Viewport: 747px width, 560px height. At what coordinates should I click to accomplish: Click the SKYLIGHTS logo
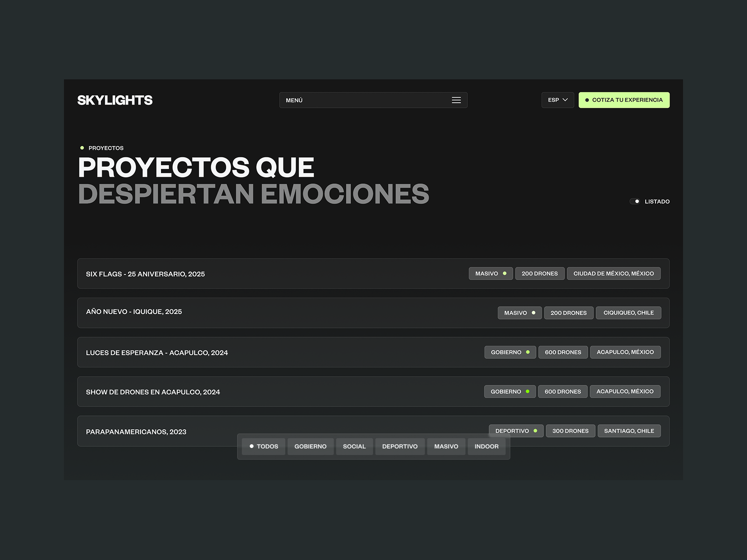coord(115,99)
